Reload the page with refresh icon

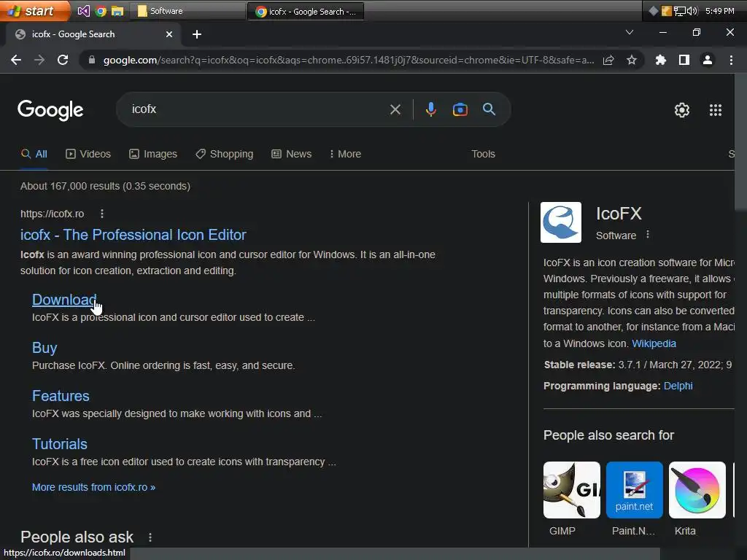(x=63, y=60)
